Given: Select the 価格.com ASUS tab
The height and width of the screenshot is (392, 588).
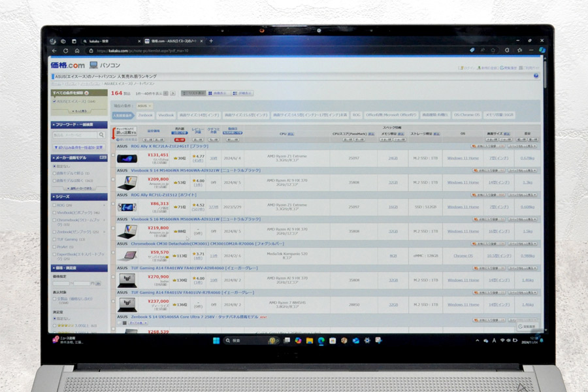Looking at the screenshot, I should (174, 41).
